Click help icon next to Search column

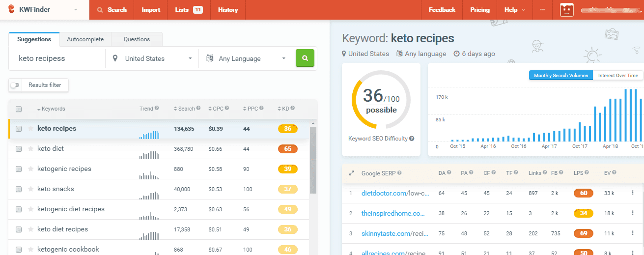(198, 109)
